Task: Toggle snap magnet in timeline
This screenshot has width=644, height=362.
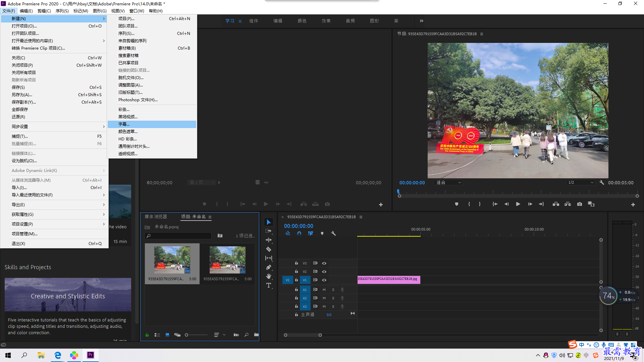Action: pos(299,233)
